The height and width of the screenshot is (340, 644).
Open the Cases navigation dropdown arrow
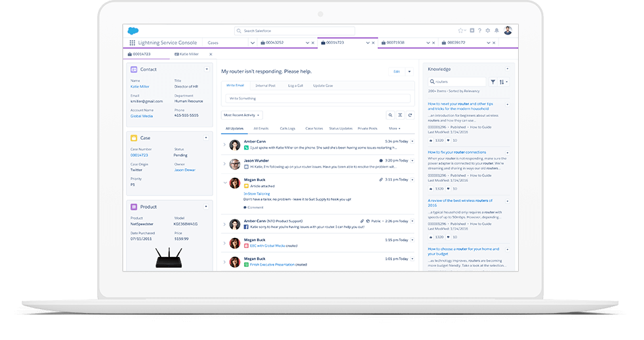[x=252, y=43]
